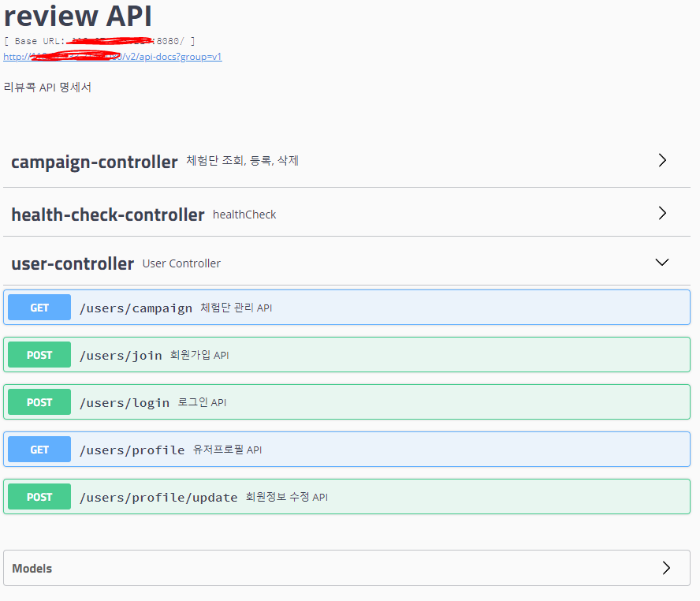
Task: Click the 리뷰록 API 명세서 description
Action: click(47, 87)
